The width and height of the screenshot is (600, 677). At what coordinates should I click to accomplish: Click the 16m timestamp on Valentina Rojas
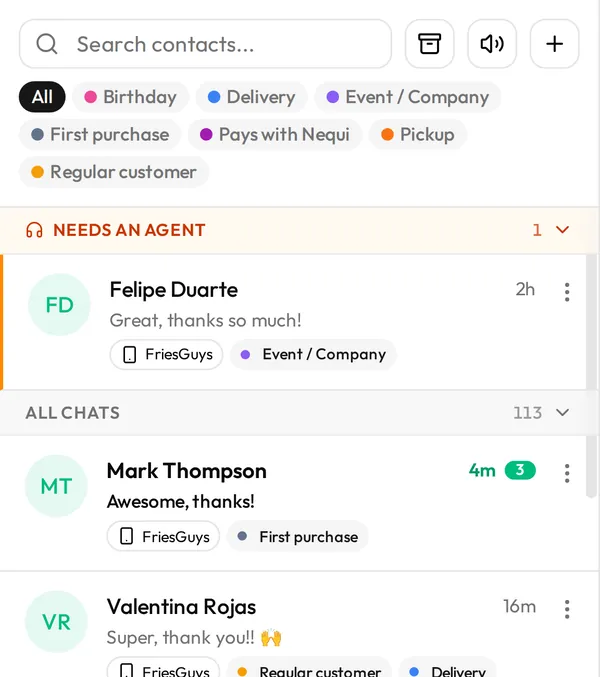pyautogui.click(x=520, y=606)
